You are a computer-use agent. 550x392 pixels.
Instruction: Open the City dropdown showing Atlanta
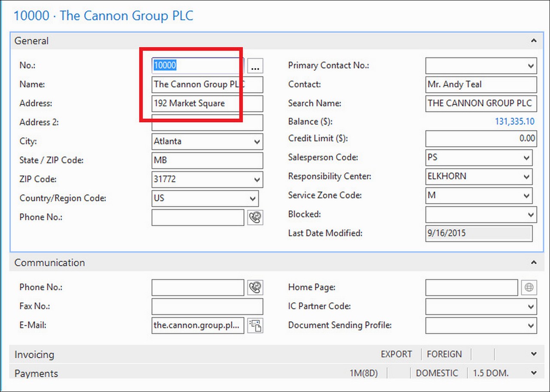[257, 142]
